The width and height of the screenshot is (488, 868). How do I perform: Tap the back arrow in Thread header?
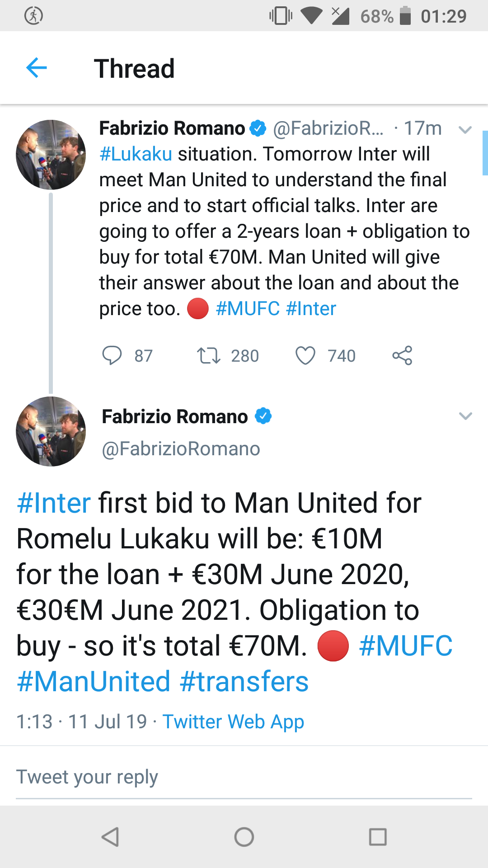(x=37, y=68)
